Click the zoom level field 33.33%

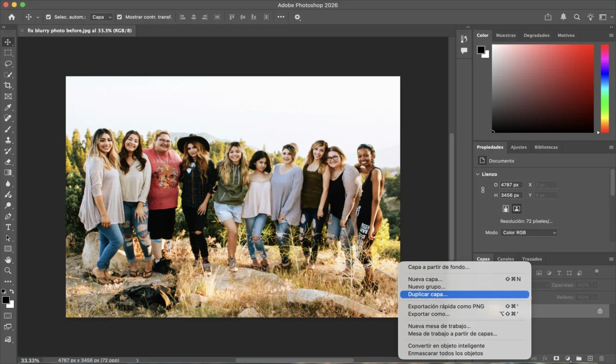pos(30,360)
